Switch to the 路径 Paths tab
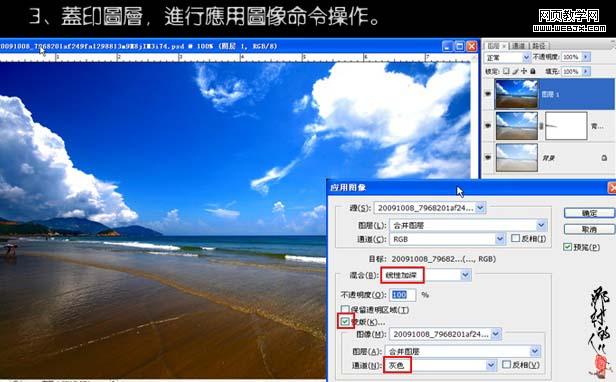616x382 pixels. click(539, 46)
